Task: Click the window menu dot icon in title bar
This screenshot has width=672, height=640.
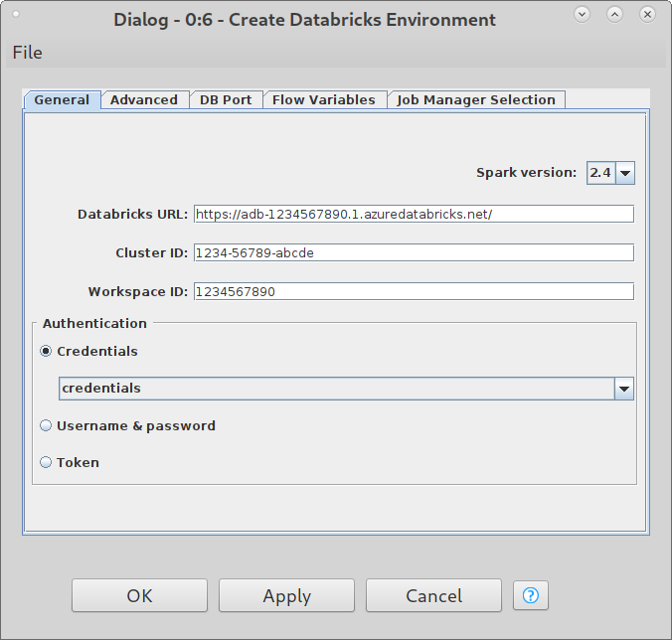Action: (16, 14)
